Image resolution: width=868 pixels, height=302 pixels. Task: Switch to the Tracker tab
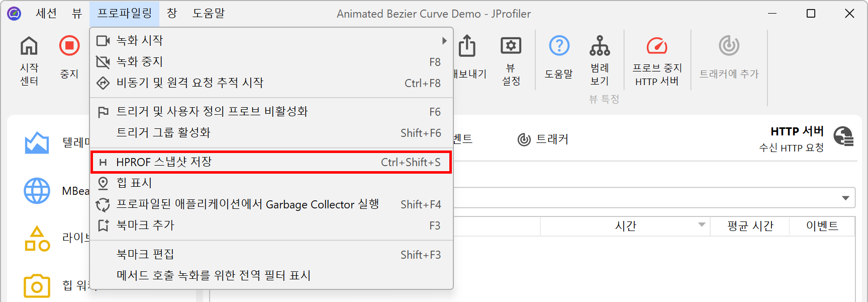(543, 139)
